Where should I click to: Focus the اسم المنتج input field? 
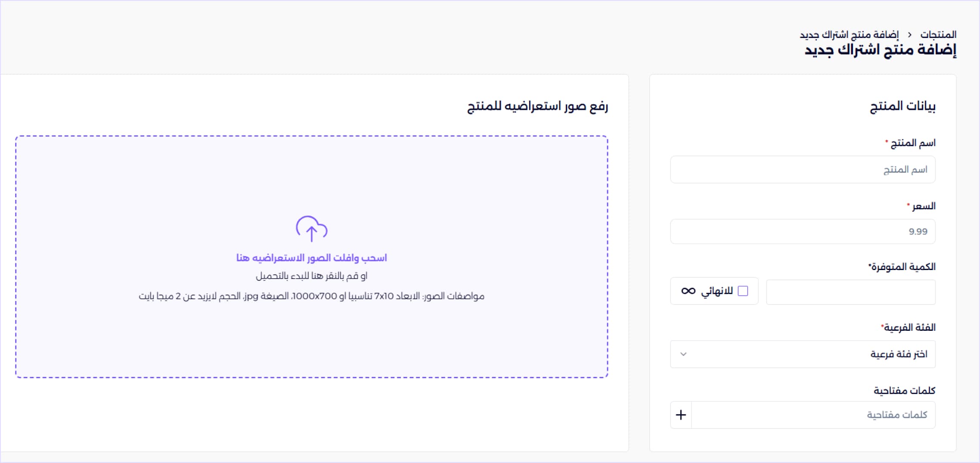click(x=803, y=170)
